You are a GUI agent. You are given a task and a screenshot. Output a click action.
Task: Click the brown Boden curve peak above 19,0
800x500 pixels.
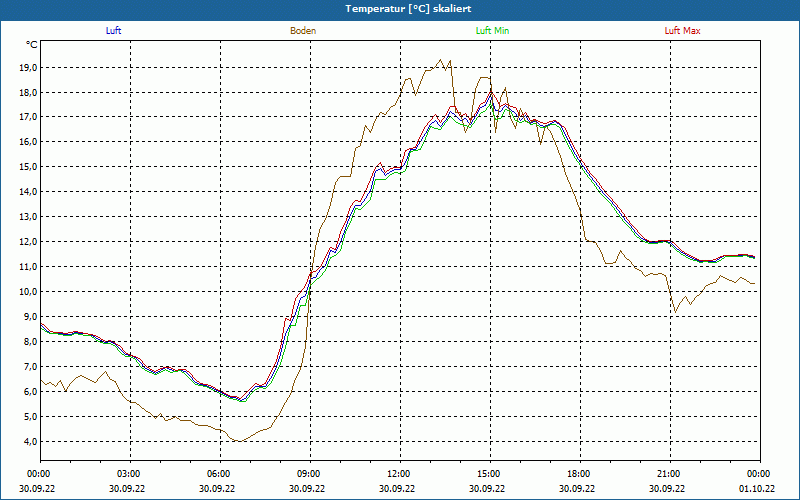(441, 60)
